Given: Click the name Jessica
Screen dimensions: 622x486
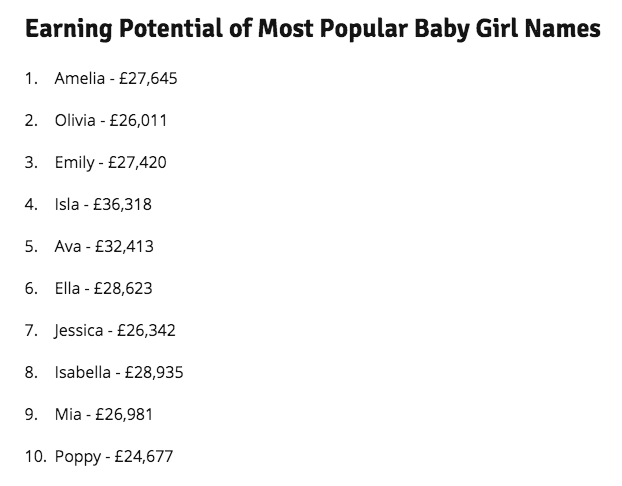Looking at the screenshot, I should (80, 330).
